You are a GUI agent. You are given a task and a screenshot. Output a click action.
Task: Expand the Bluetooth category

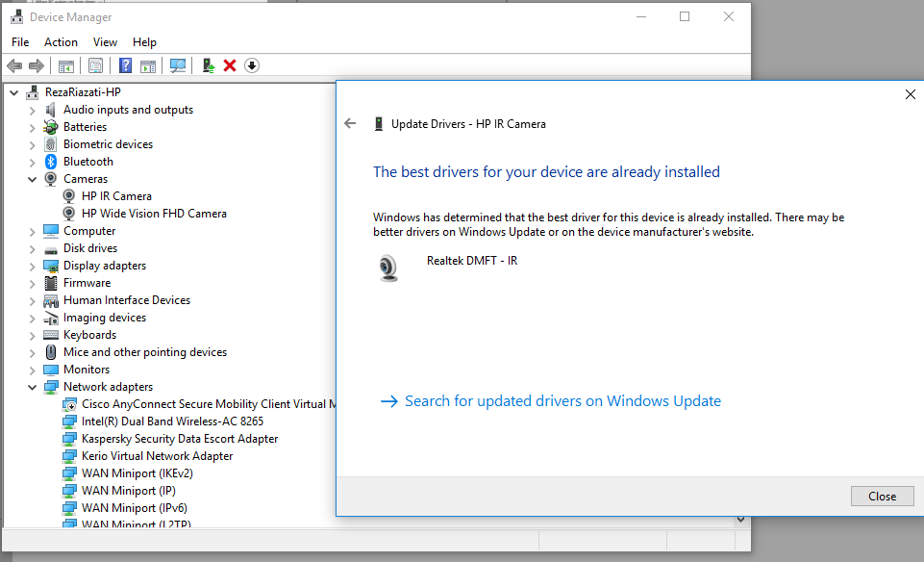32,162
